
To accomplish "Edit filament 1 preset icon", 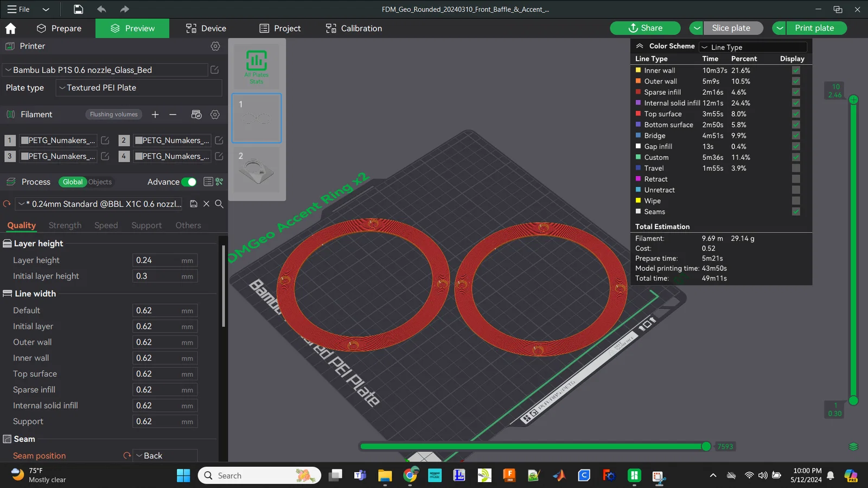I will click(x=105, y=140).
